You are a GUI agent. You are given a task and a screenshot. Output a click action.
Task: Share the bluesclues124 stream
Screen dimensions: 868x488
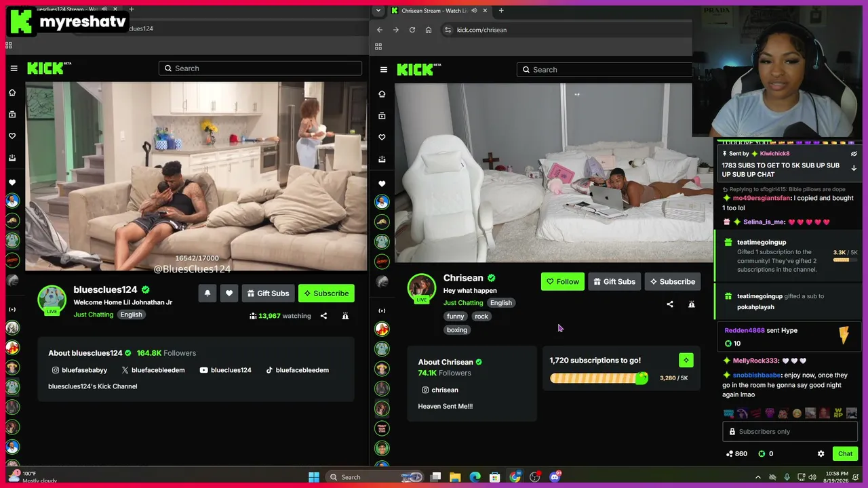click(323, 316)
